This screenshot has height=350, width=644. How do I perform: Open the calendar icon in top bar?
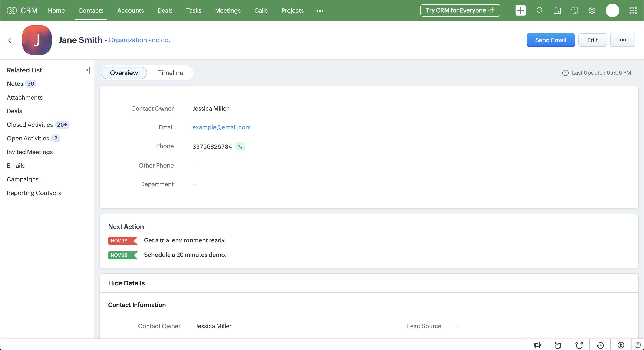(x=557, y=10)
